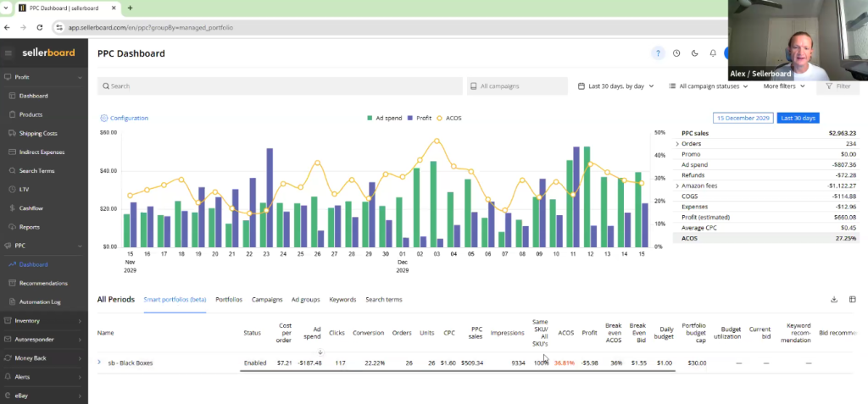Open the Last 30 days, by day dropdown
This screenshot has width=868, height=404.
point(616,86)
